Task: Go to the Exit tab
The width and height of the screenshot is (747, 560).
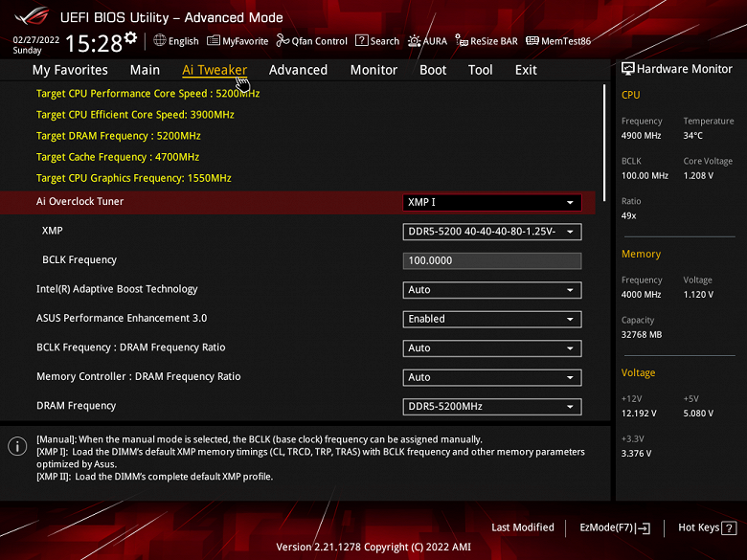Action: point(526,70)
